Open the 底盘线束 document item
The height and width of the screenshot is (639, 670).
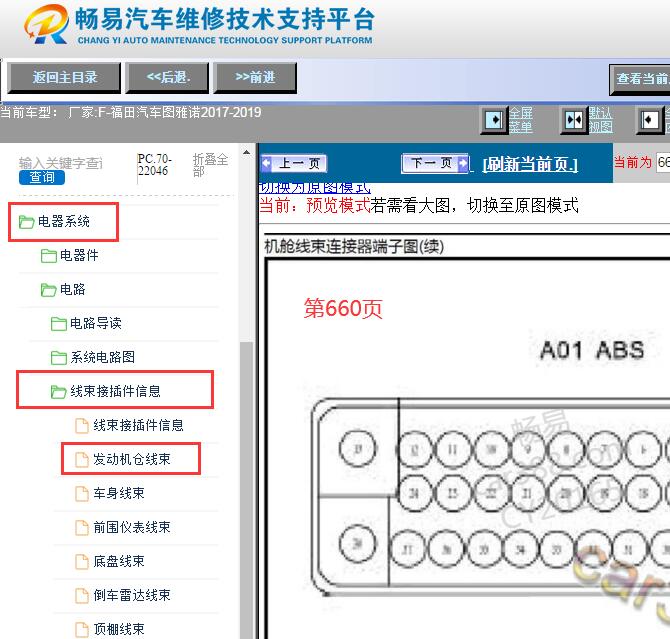(119, 561)
